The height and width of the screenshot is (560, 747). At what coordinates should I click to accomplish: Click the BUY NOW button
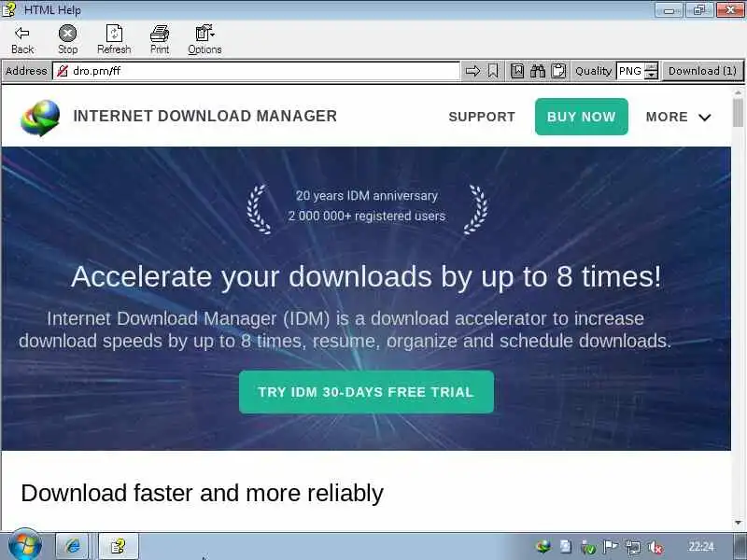click(581, 117)
